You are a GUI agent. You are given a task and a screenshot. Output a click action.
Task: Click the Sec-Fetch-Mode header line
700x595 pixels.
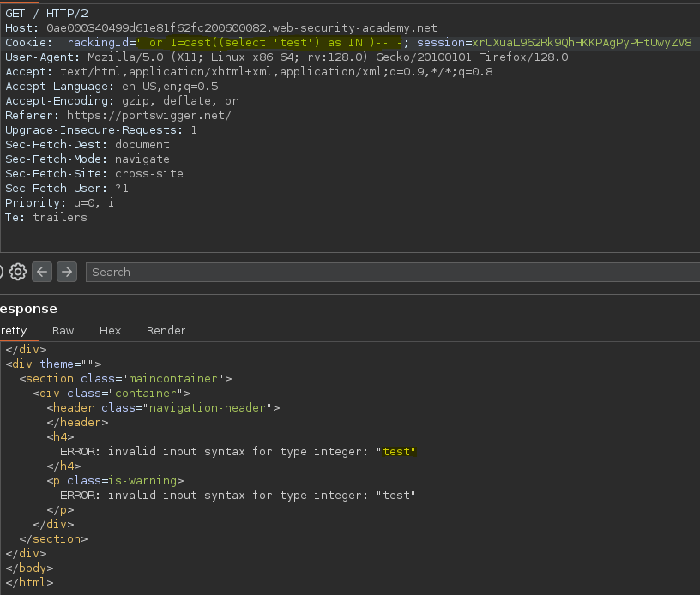point(87,159)
